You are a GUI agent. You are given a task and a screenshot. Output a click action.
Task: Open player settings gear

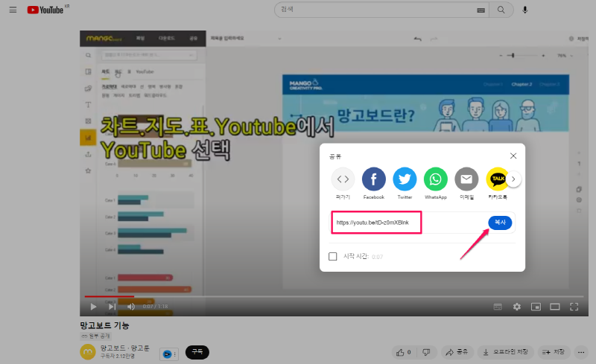pos(517,307)
